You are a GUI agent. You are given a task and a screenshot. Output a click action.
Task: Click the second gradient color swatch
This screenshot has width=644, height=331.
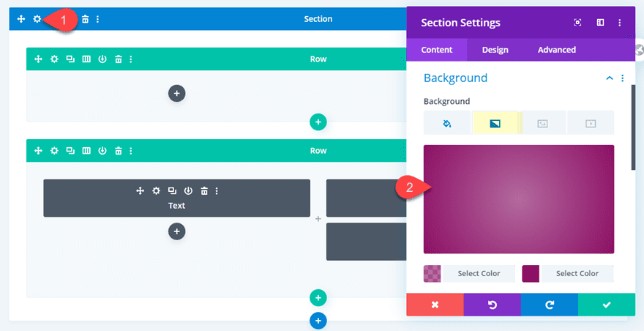(531, 274)
